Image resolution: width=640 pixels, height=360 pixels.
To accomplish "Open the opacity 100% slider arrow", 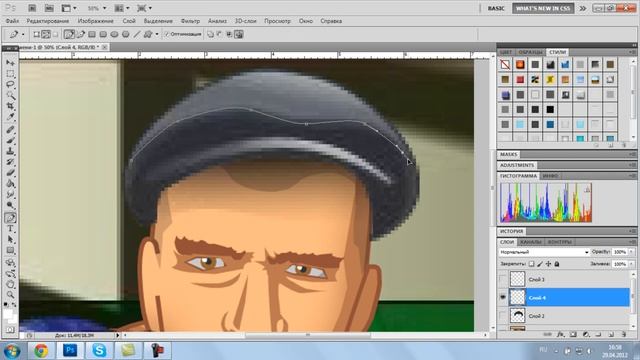I will 631,252.
